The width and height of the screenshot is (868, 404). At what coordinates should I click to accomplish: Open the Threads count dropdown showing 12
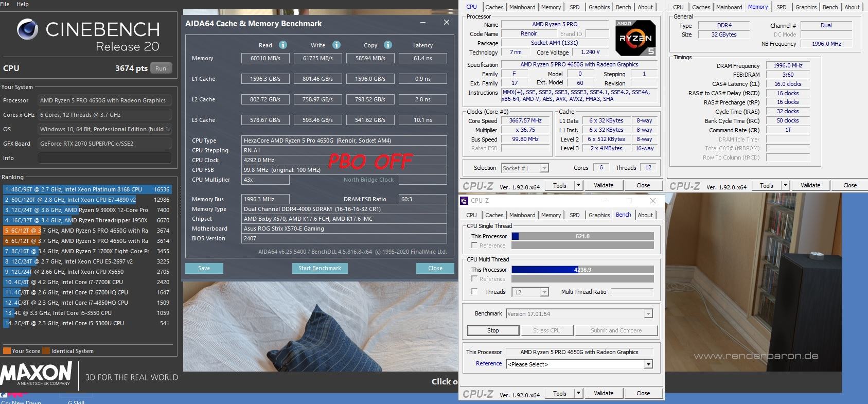coord(530,292)
